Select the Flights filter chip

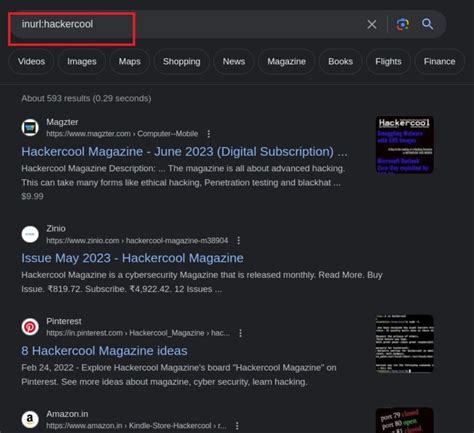tap(388, 61)
